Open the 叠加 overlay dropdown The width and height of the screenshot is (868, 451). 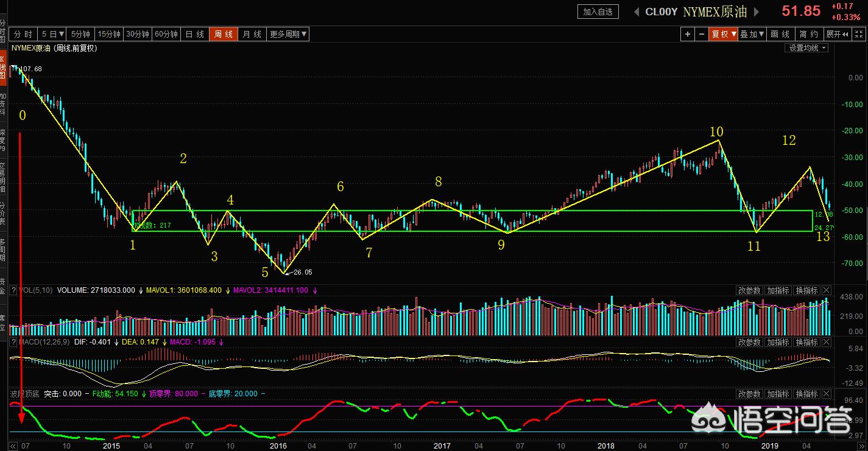pyautogui.click(x=752, y=35)
